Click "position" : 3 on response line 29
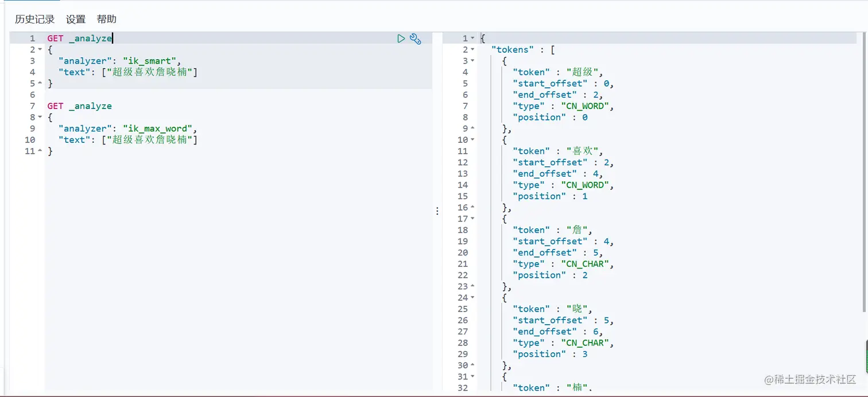This screenshot has width=868, height=397. (x=550, y=354)
